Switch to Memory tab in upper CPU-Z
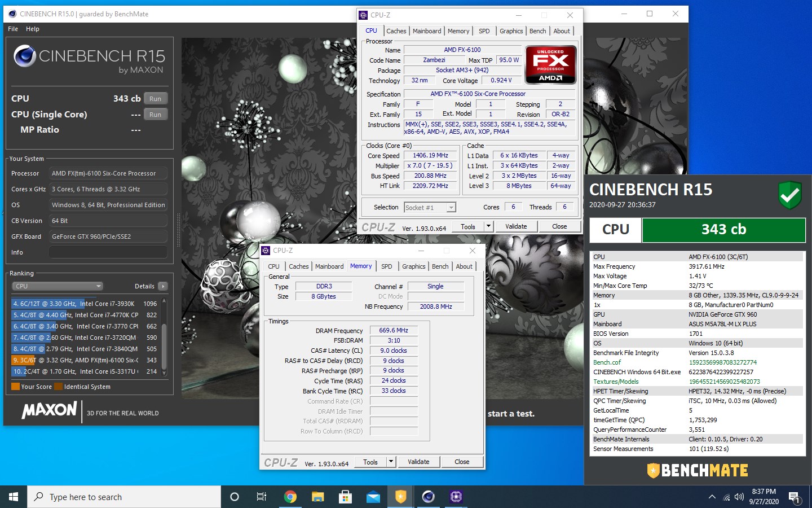Image resolution: width=812 pixels, height=508 pixels. click(458, 31)
